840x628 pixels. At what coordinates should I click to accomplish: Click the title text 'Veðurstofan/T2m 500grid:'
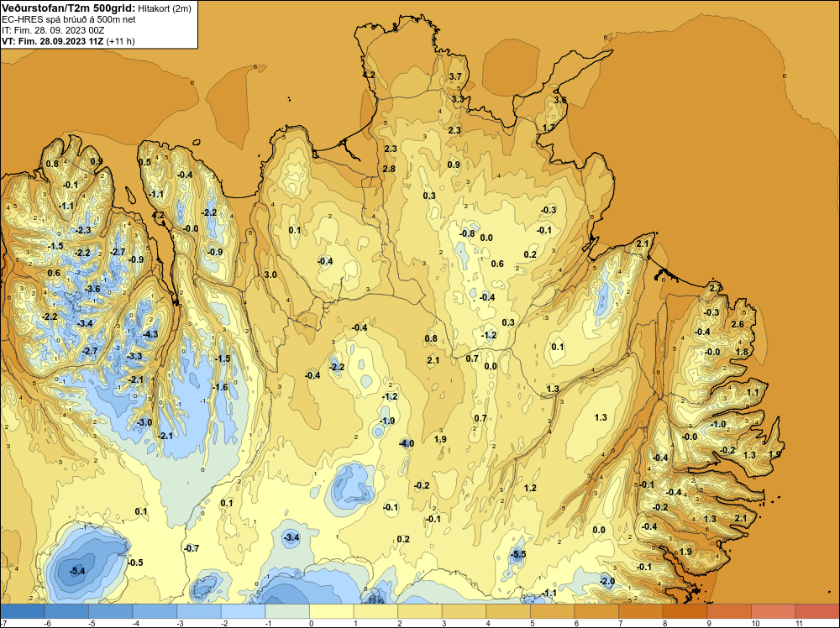pyautogui.click(x=68, y=8)
